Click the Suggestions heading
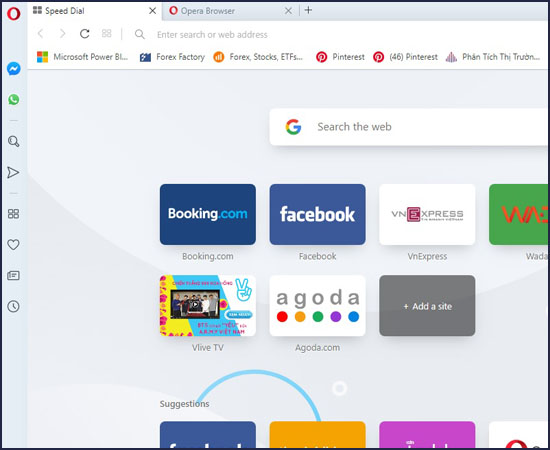 [185, 404]
